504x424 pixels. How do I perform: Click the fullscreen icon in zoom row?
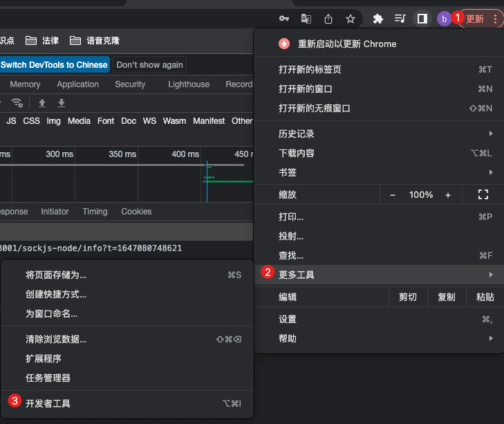[483, 194]
